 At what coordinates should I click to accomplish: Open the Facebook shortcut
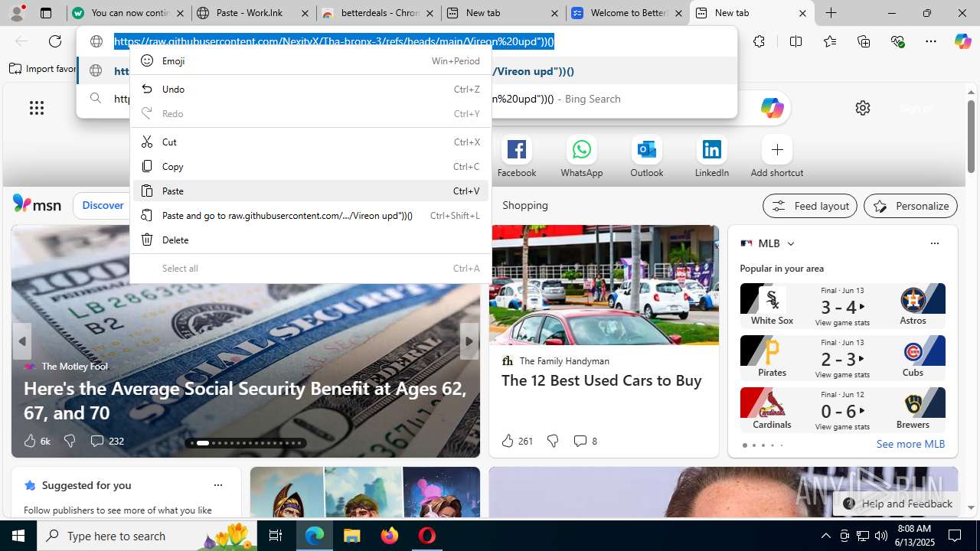tap(517, 157)
